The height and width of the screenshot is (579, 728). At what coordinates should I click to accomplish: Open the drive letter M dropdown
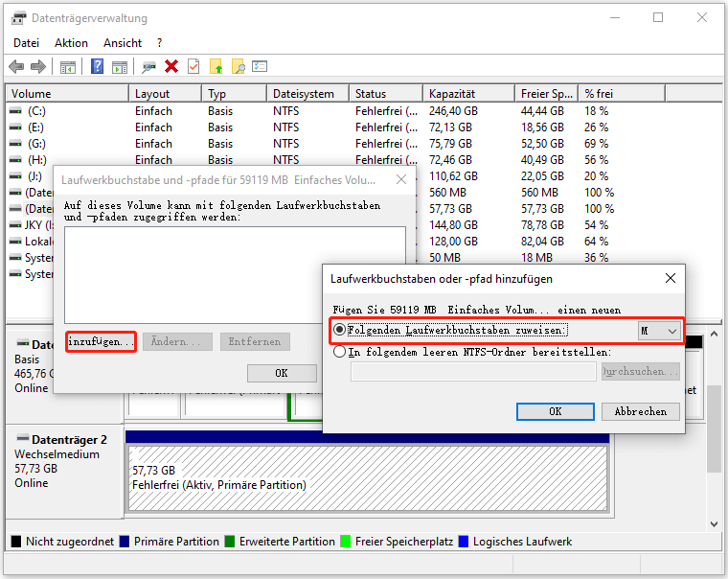click(x=660, y=330)
